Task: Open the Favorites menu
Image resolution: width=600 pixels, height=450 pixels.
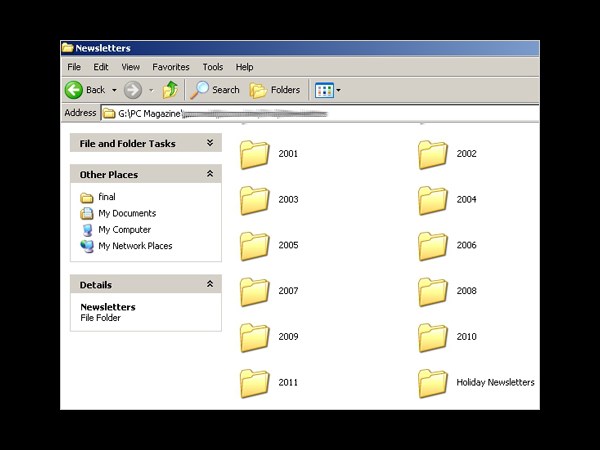Action: point(171,67)
